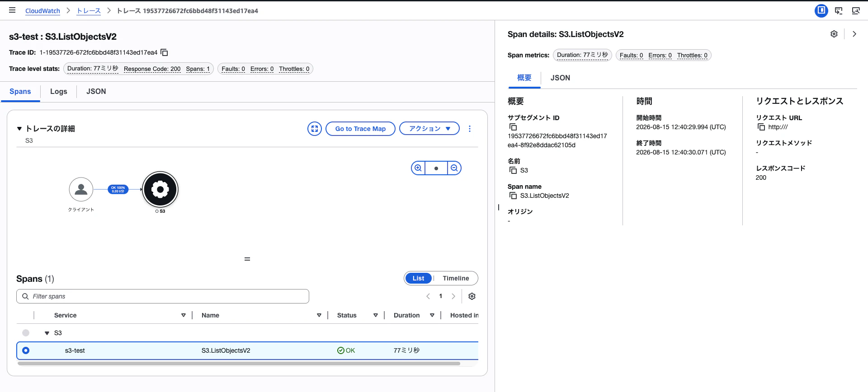
Task: Click the Duration 77ミリ秒 trace stat
Action: pyautogui.click(x=93, y=69)
